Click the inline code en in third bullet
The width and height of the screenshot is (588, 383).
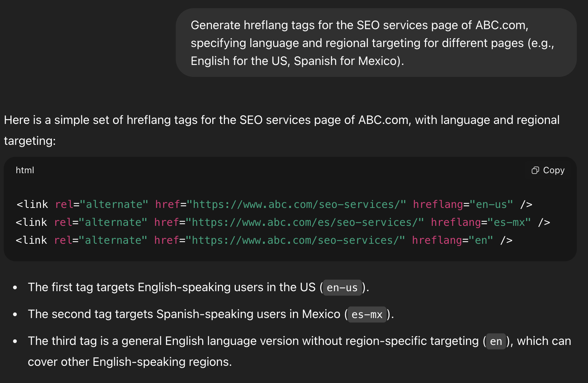[x=496, y=341]
